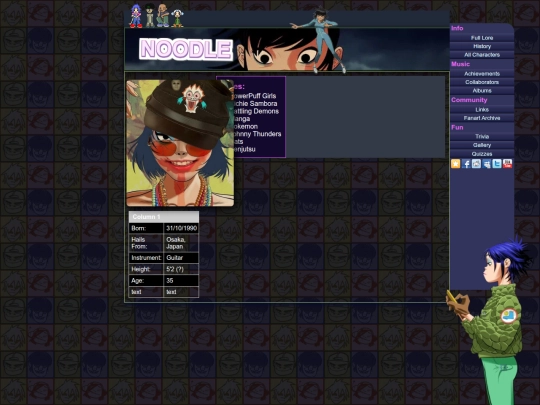This screenshot has width=540, height=405.
Task: Click Battling Demons in the likes list
Action: [257, 111]
